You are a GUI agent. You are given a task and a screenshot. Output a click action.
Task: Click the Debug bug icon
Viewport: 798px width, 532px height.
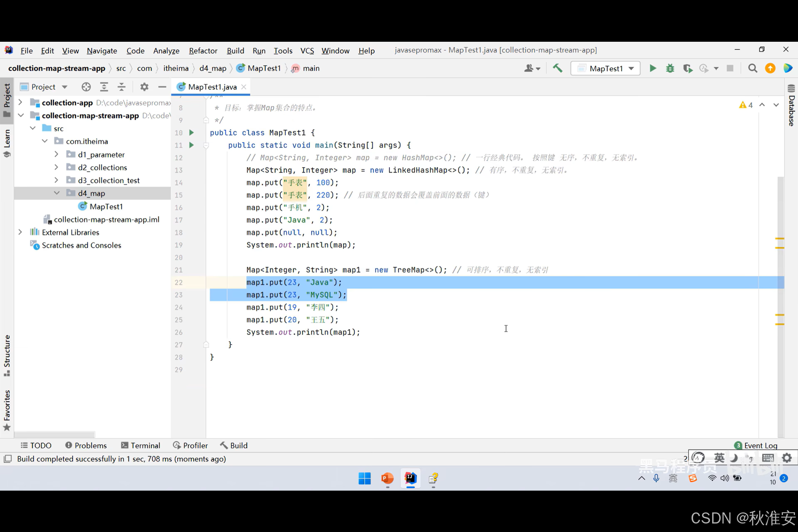point(670,68)
